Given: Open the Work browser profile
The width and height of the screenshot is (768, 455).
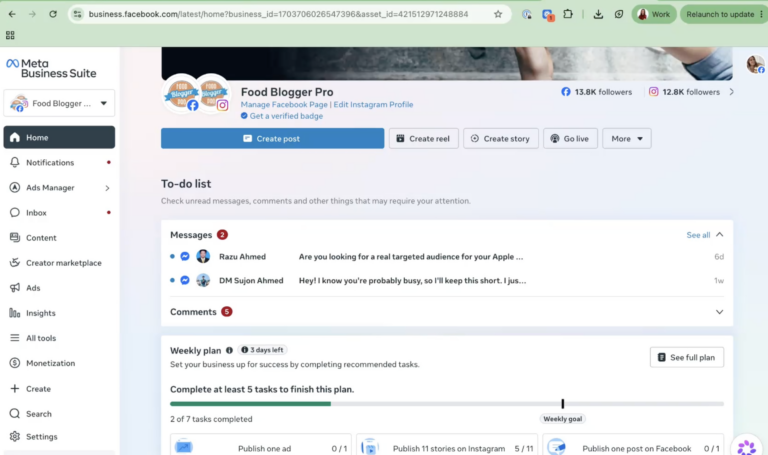Looking at the screenshot, I should click(654, 14).
